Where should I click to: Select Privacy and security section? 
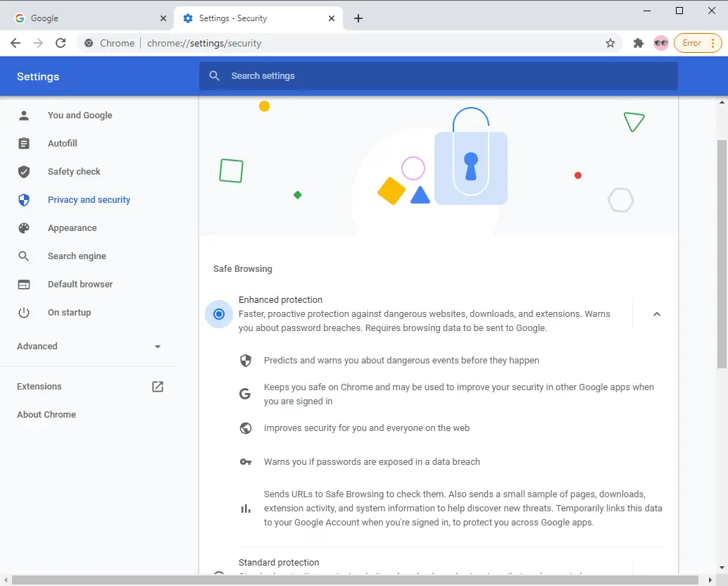pyautogui.click(x=88, y=199)
